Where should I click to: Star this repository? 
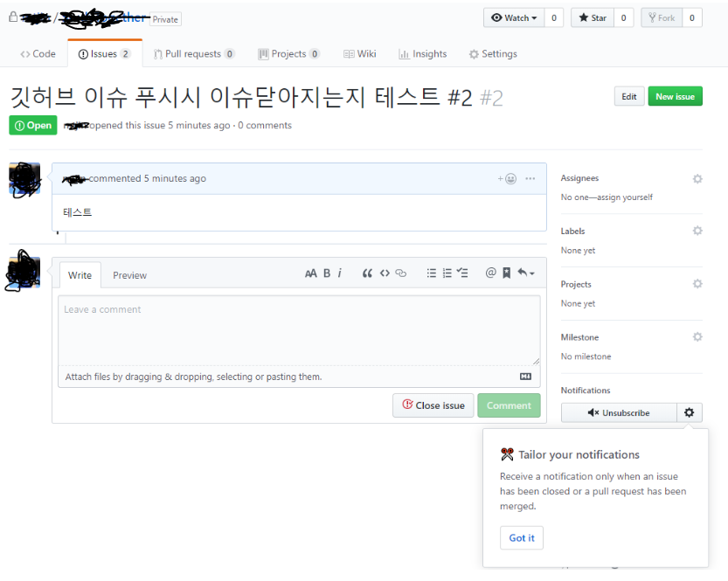593,17
